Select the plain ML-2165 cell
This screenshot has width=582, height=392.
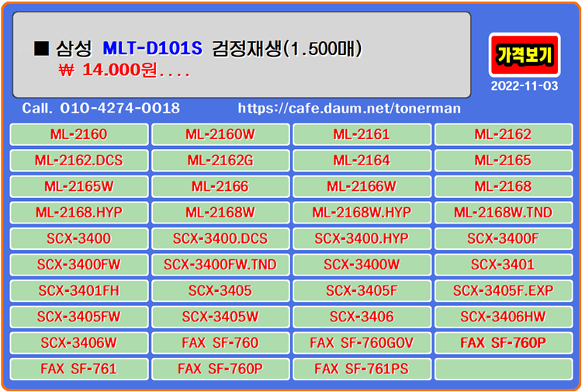(504, 161)
